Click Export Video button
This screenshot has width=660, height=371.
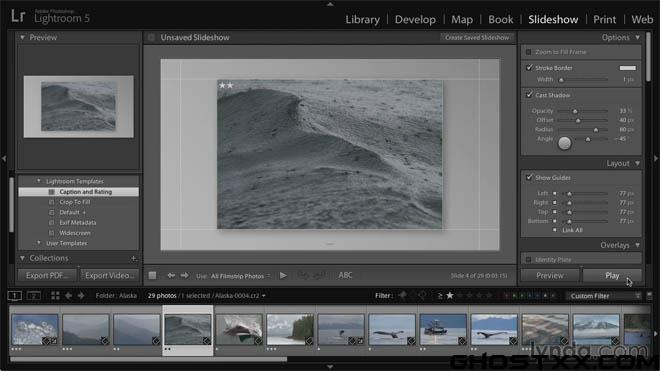[109, 275]
